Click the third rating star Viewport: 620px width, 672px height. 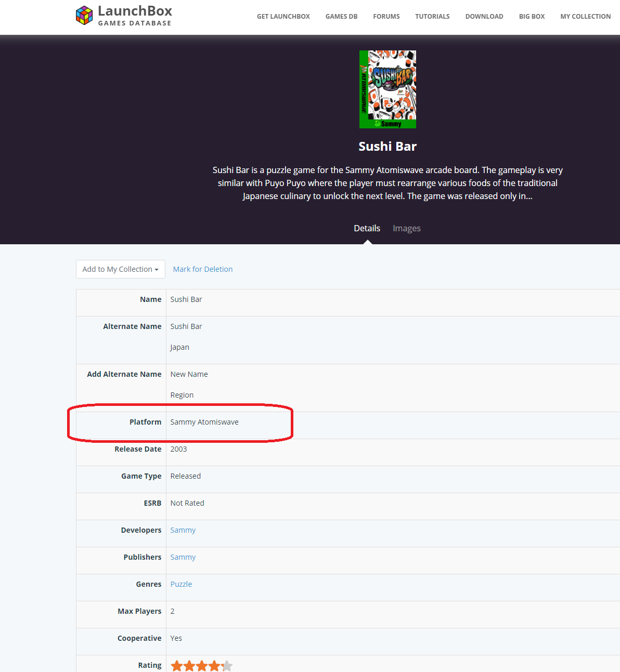[202, 666]
